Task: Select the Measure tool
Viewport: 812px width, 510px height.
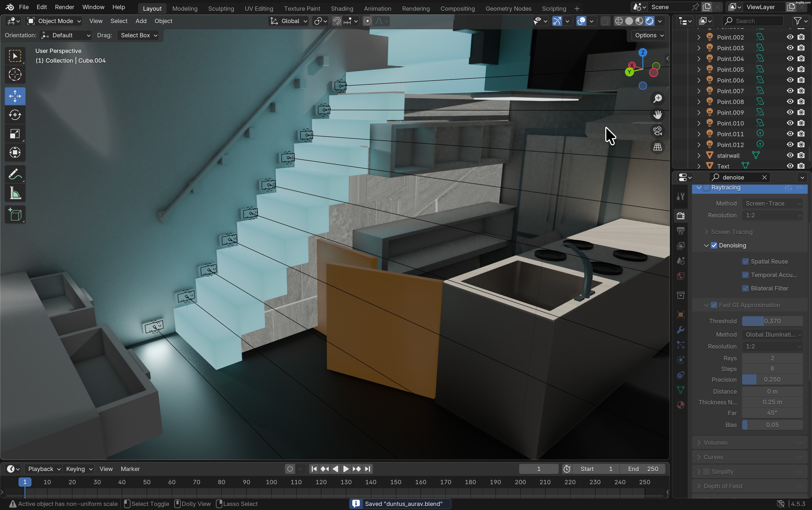Action: pos(15,193)
